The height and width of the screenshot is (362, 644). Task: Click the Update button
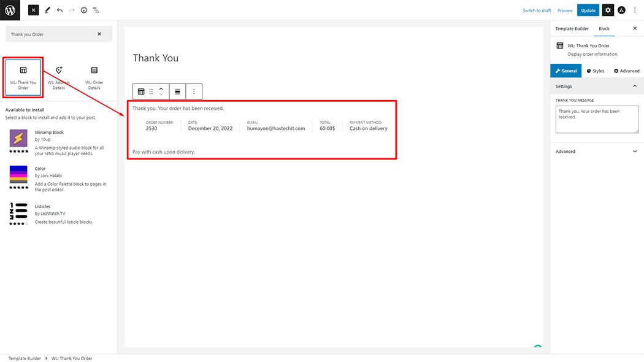coord(588,10)
